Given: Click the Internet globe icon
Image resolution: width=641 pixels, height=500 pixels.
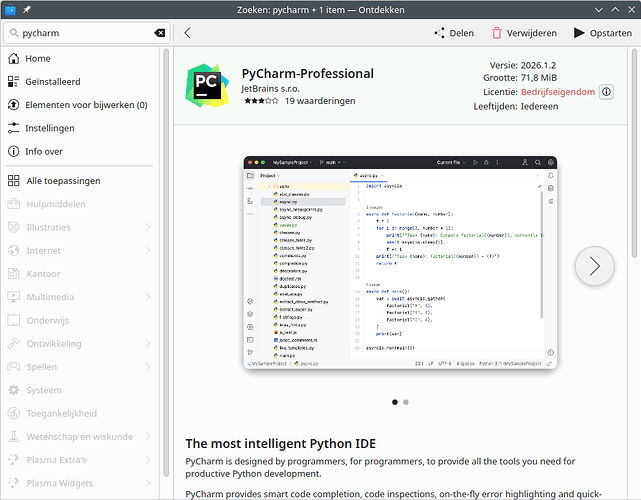Looking at the screenshot, I should 13,251.
